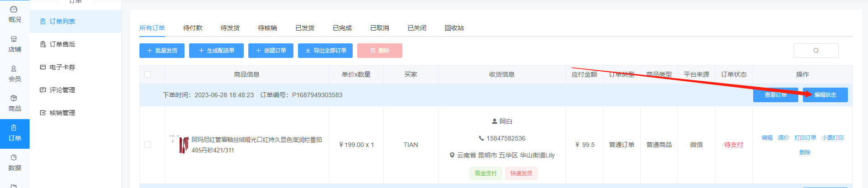Open the 会员 members sidebar icon
The height and width of the screenshot is (188, 868).
15,73
